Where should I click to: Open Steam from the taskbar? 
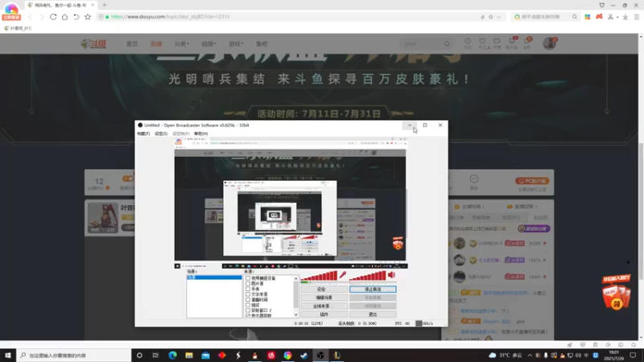tap(304, 355)
